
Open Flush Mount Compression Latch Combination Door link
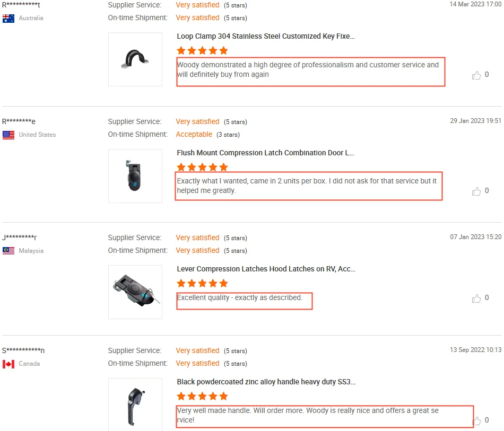(x=265, y=153)
